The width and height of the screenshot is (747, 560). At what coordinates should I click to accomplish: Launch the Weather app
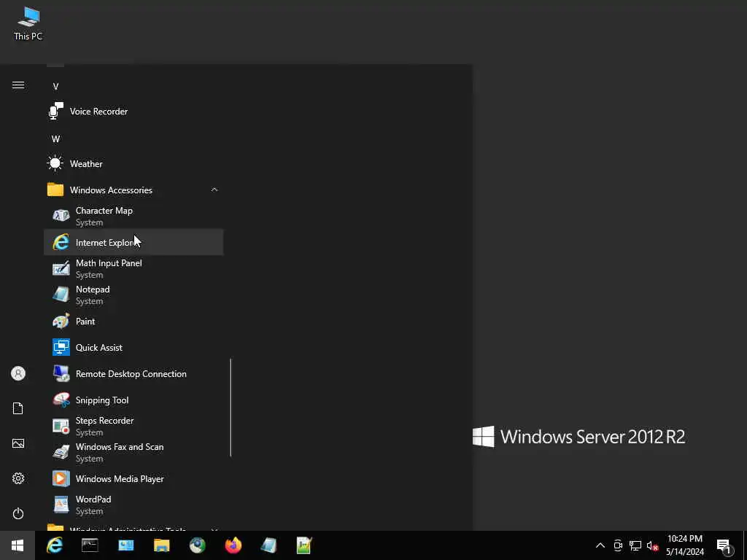133,164
